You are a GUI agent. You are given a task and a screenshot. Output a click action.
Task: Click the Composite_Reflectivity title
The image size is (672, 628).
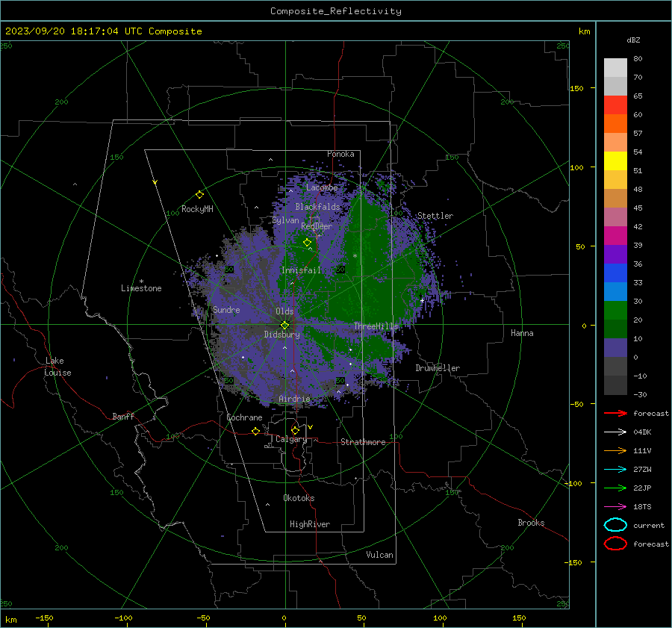tap(335, 11)
